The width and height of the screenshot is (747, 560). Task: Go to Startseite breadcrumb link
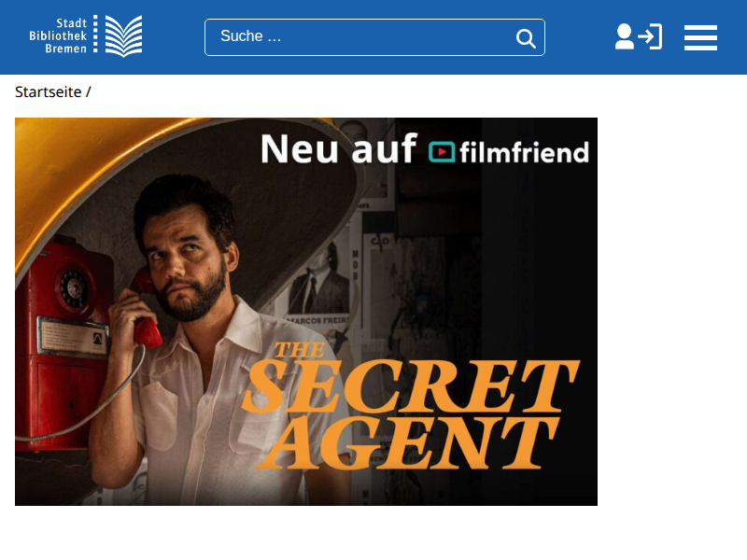tap(49, 91)
